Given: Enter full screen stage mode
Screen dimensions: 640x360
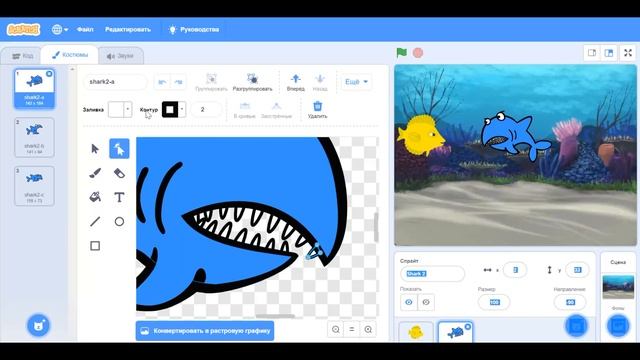Looking at the screenshot, I should click(628, 53).
